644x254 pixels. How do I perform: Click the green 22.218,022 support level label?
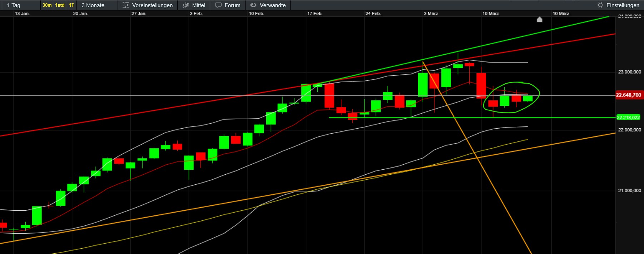click(x=628, y=118)
